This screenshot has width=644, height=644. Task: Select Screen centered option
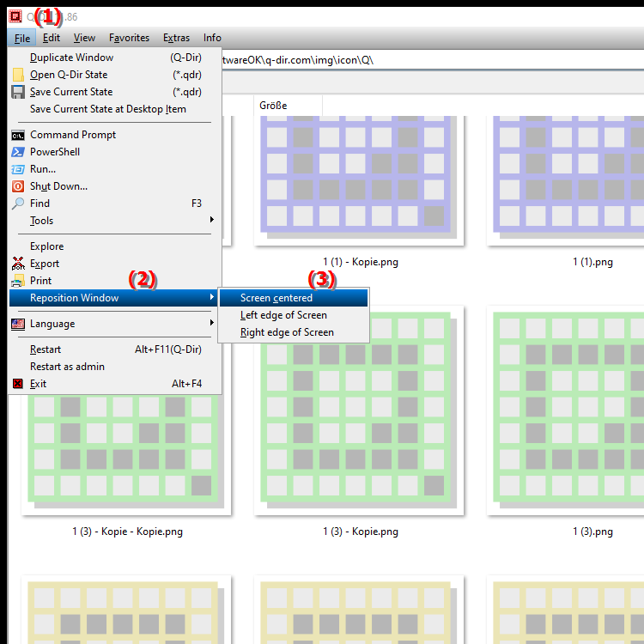(x=294, y=298)
